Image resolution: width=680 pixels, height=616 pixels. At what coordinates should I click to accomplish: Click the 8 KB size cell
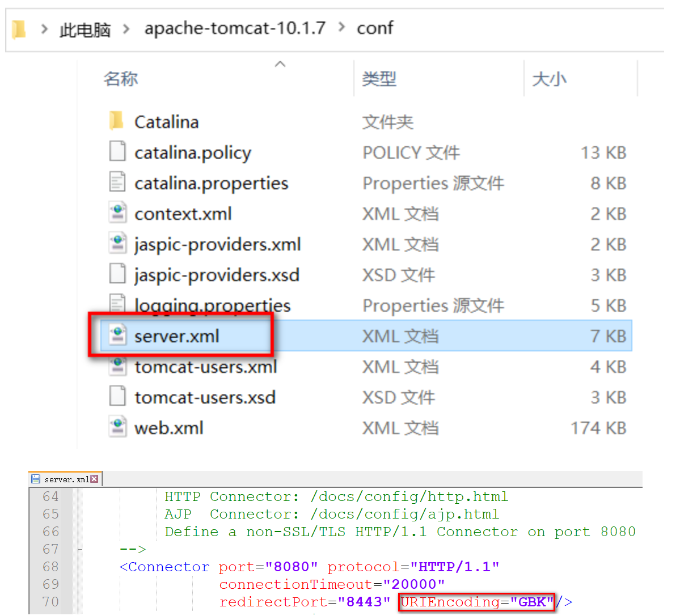click(609, 184)
